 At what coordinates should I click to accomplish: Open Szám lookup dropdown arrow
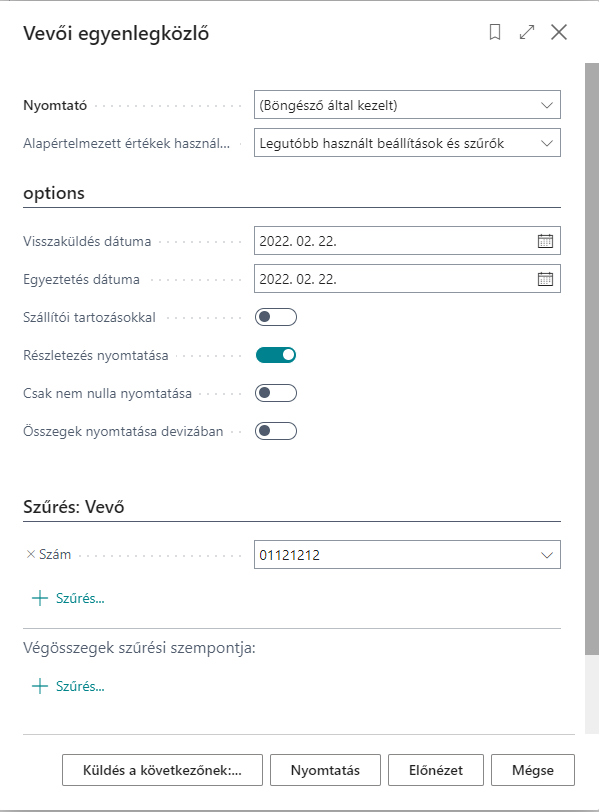(547, 555)
